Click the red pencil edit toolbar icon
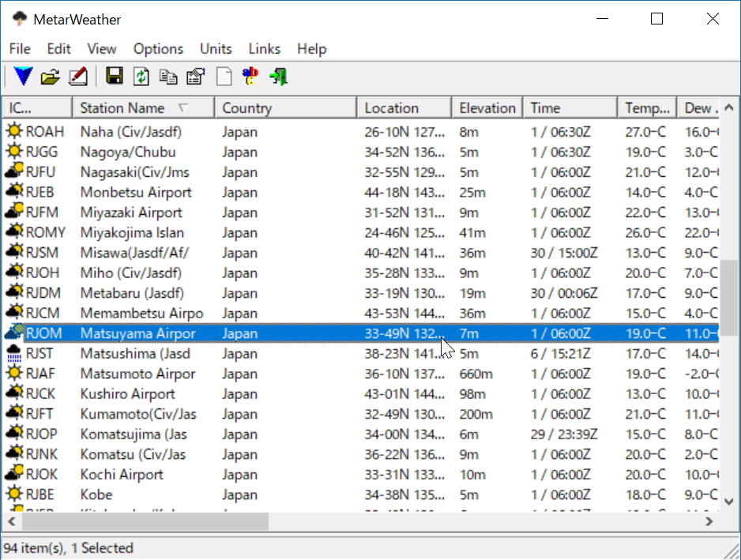741x560 pixels. point(78,77)
